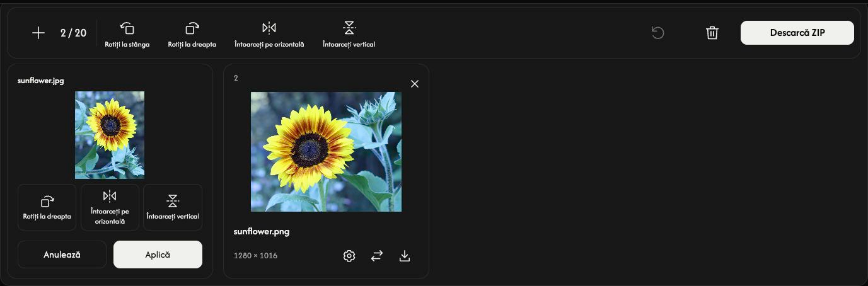Click the large sunflower.png preview image
Image resolution: width=868 pixels, height=286 pixels.
click(326, 152)
